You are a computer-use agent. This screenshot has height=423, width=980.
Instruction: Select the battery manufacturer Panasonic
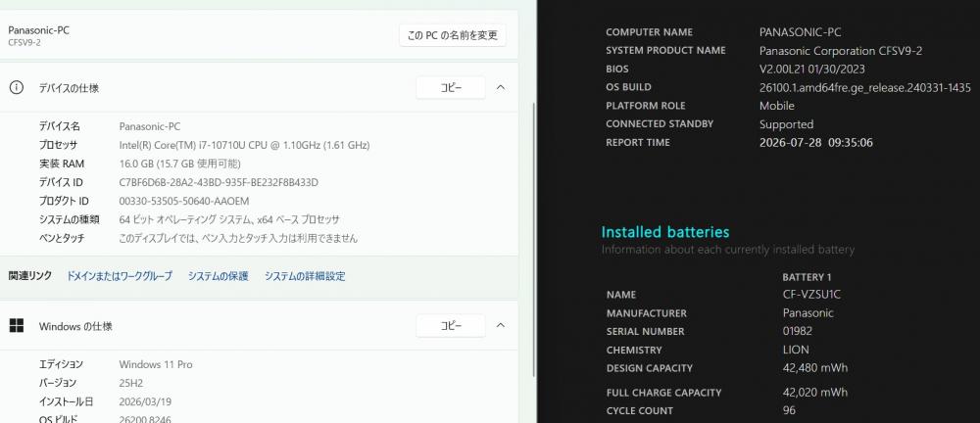tap(808, 313)
